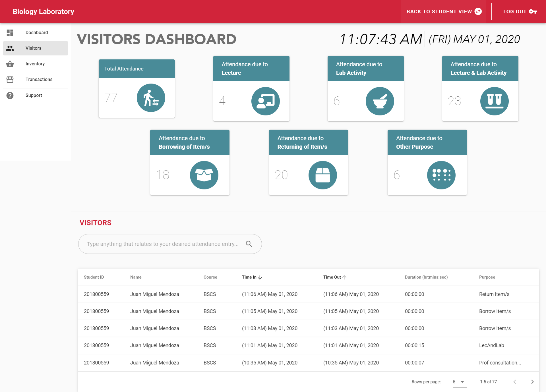Click the search magnifier icon
The width and height of the screenshot is (546, 392).
click(x=249, y=244)
